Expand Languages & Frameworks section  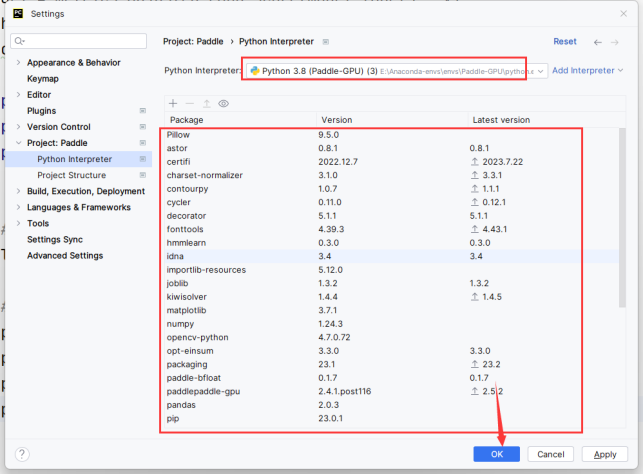(18, 207)
